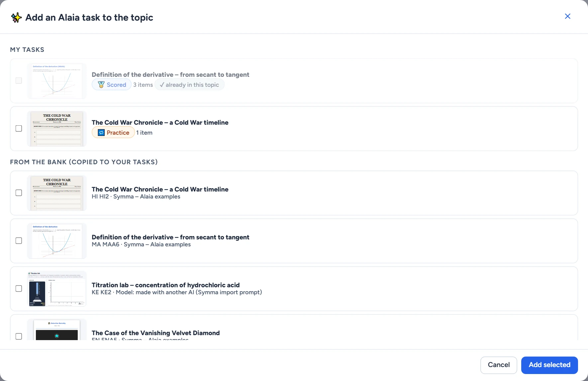Check the Titration lab task

click(x=19, y=289)
